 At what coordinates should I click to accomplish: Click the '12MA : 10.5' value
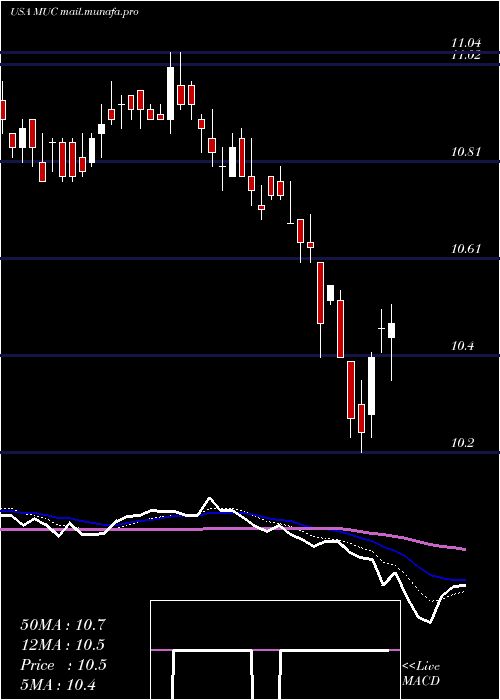pyautogui.click(x=63, y=645)
